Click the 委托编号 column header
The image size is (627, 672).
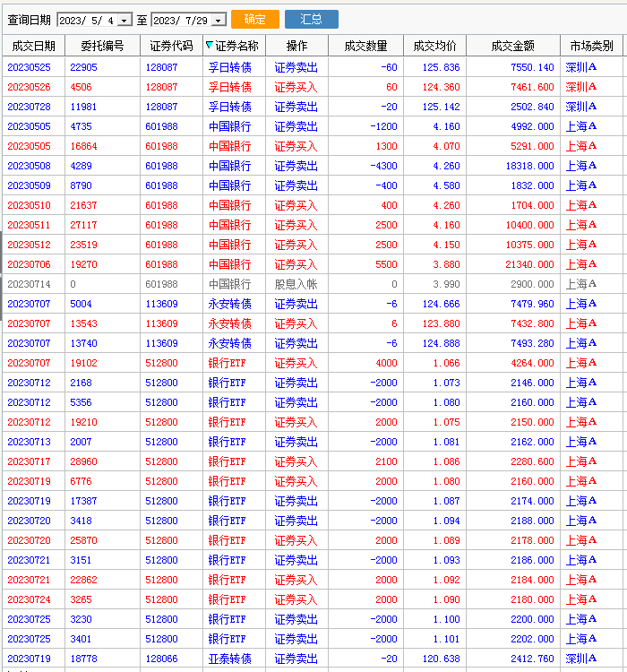click(x=102, y=46)
